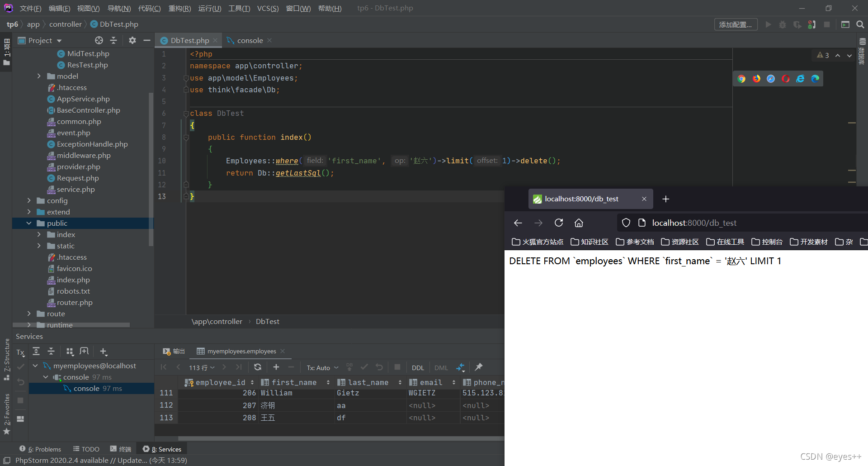Go to first page of table rows
This screenshot has width=868, height=466.
(x=164, y=367)
